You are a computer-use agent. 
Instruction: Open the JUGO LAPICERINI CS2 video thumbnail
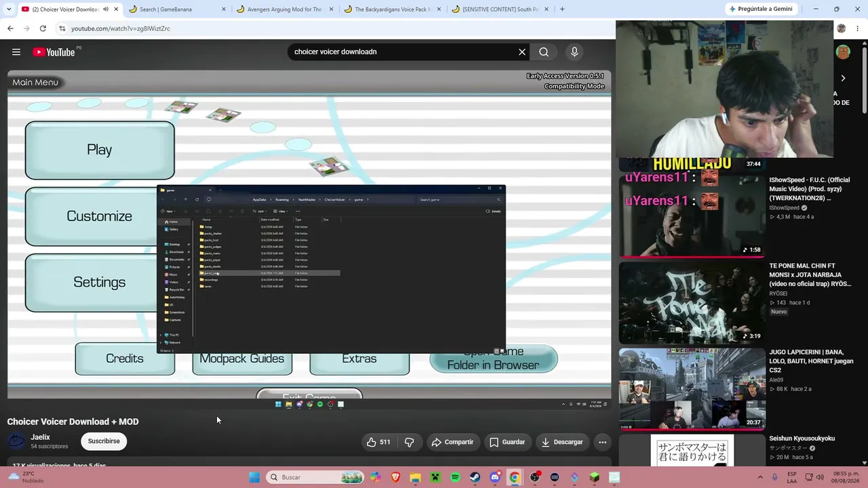coord(692,389)
